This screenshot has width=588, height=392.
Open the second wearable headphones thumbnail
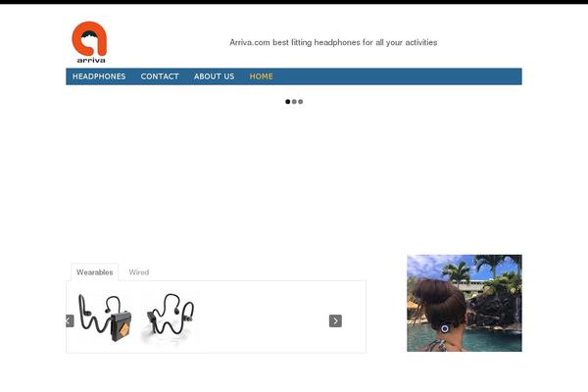click(x=171, y=318)
